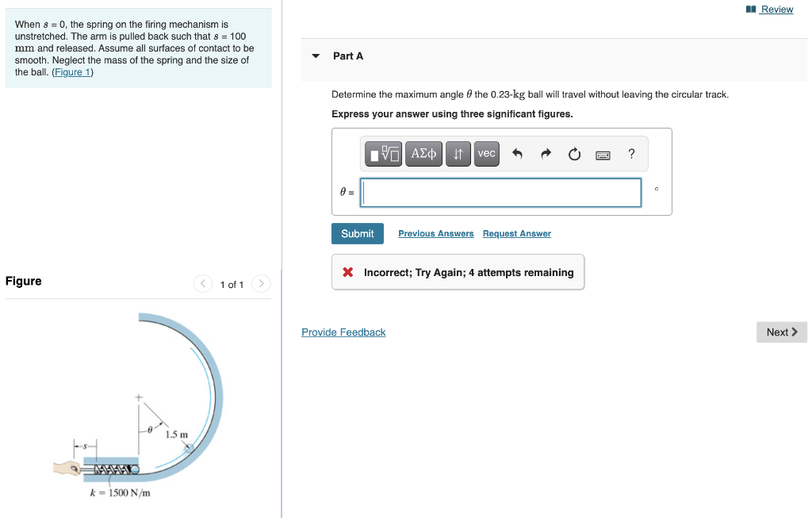Open the keyboard shortcuts icon
Image resolution: width=812 pixels, height=518 pixels.
pos(603,154)
